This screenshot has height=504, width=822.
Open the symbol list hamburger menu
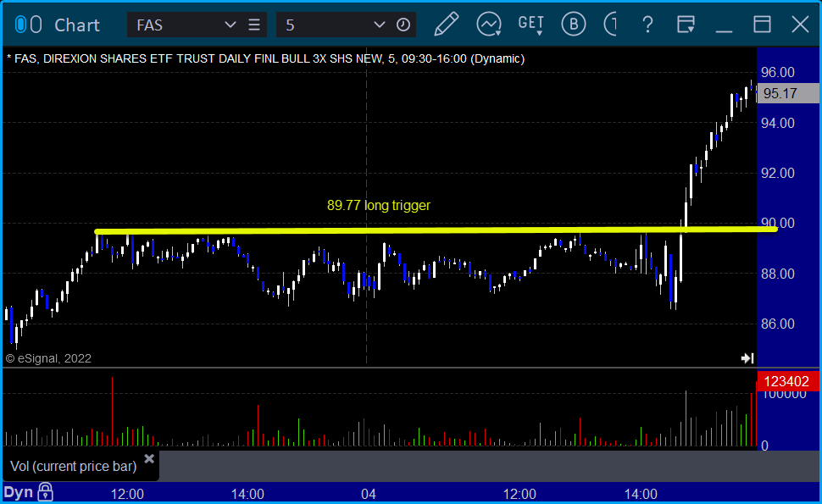coord(254,25)
